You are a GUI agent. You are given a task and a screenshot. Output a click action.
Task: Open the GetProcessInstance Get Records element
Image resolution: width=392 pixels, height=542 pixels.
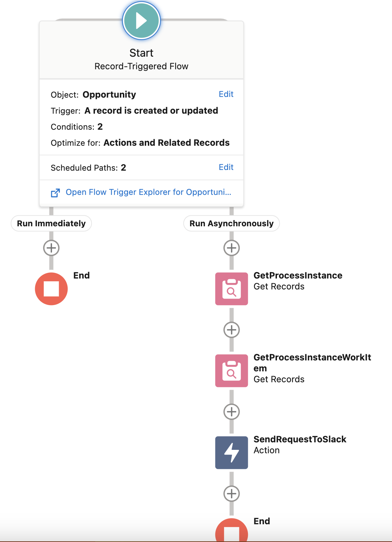click(x=232, y=289)
